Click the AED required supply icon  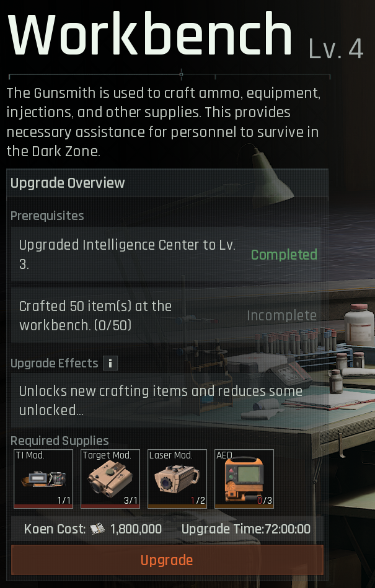pyautogui.click(x=244, y=479)
